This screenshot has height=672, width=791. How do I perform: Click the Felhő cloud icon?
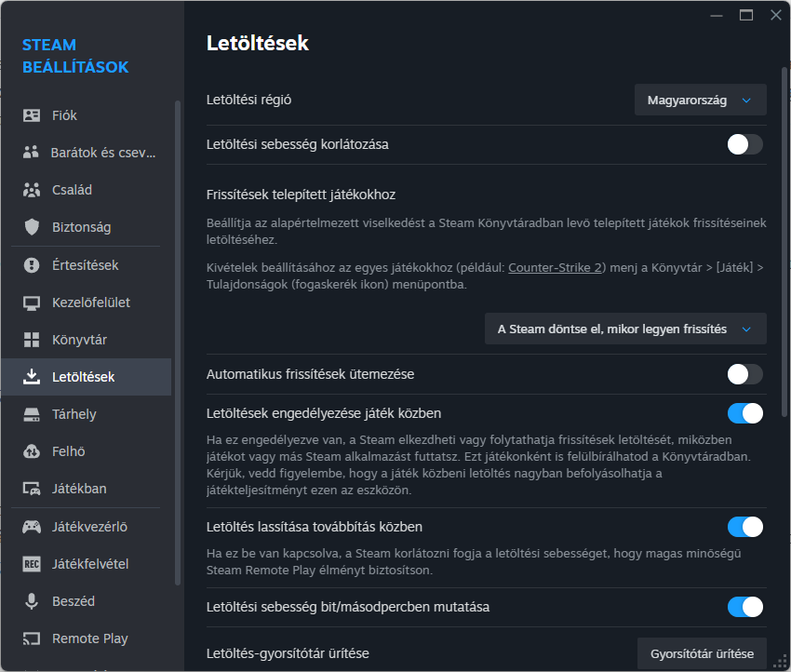pyautogui.click(x=32, y=451)
